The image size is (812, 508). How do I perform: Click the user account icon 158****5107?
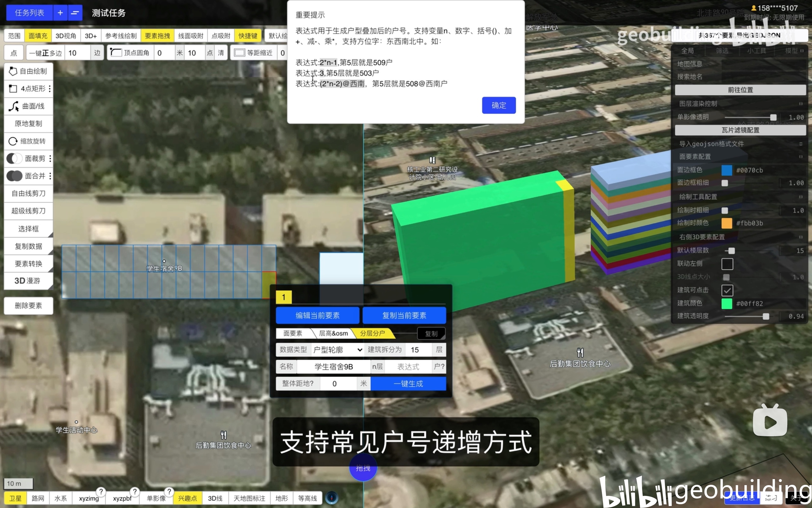pos(754,8)
